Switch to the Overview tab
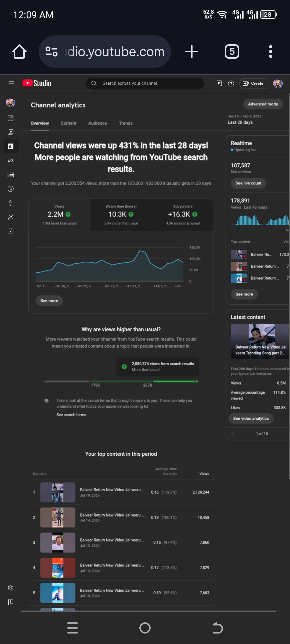The image size is (290, 644). pyautogui.click(x=40, y=123)
